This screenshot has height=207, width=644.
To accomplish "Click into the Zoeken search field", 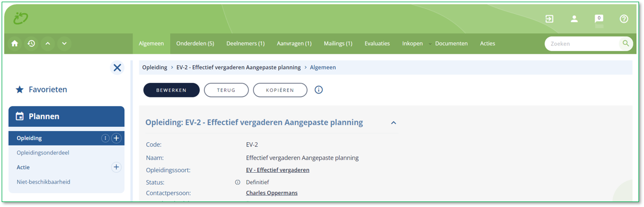I will 583,43.
